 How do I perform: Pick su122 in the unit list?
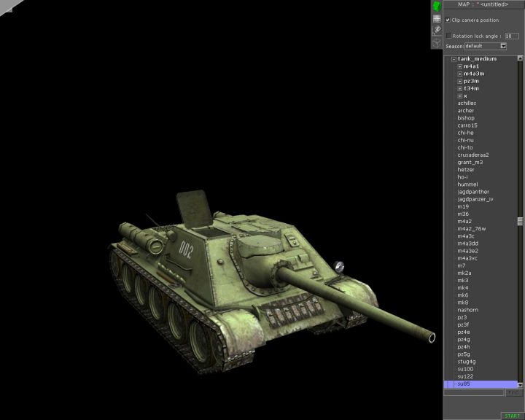point(465,376)
